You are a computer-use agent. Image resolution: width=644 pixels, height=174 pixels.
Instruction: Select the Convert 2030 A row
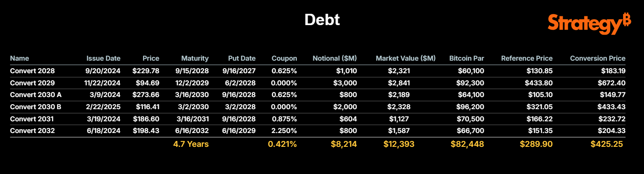pos(35,95)
